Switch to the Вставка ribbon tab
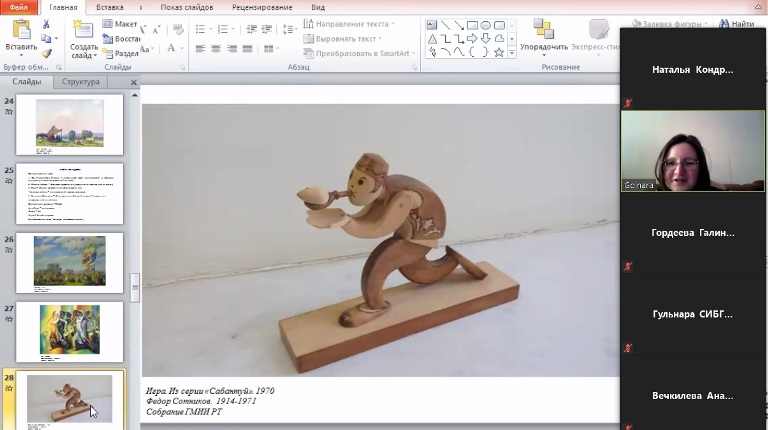This screenshot has width=768, height=430. (110, 7)
